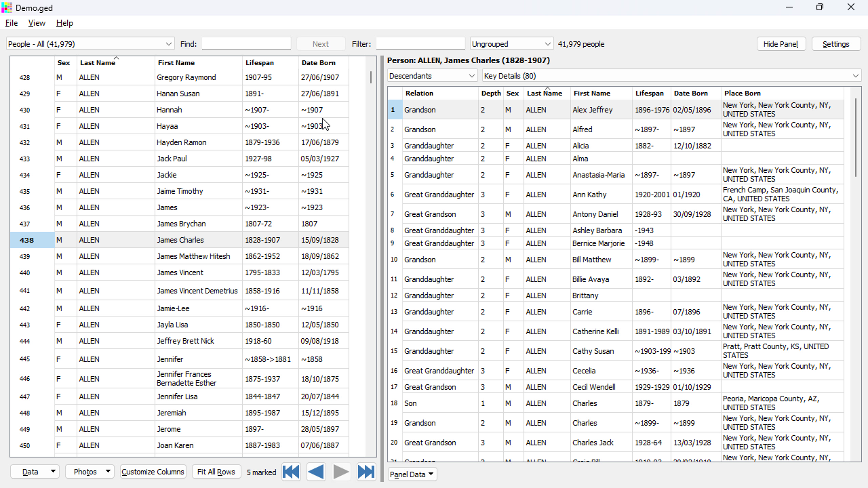868x488 pixels.
Task: Click the Son relation cell
Action: click(440, 403)
